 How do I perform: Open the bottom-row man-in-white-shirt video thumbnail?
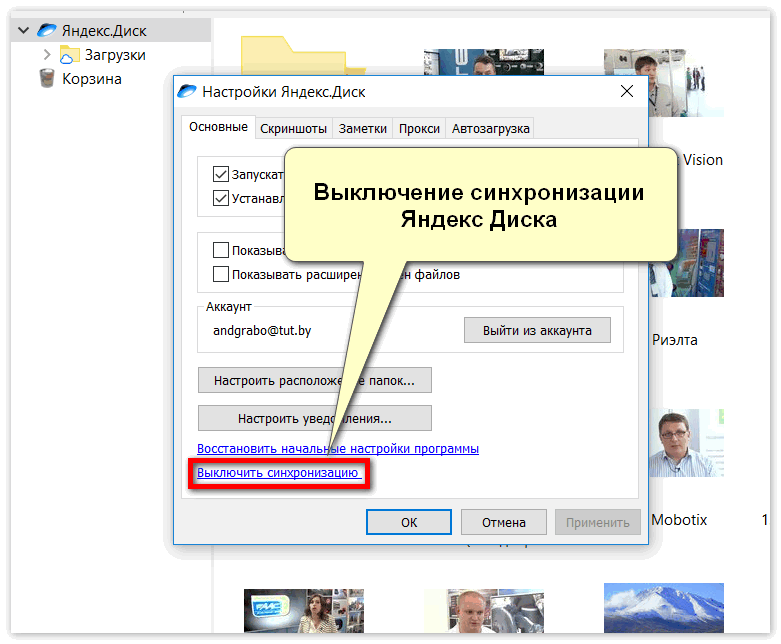484,611
